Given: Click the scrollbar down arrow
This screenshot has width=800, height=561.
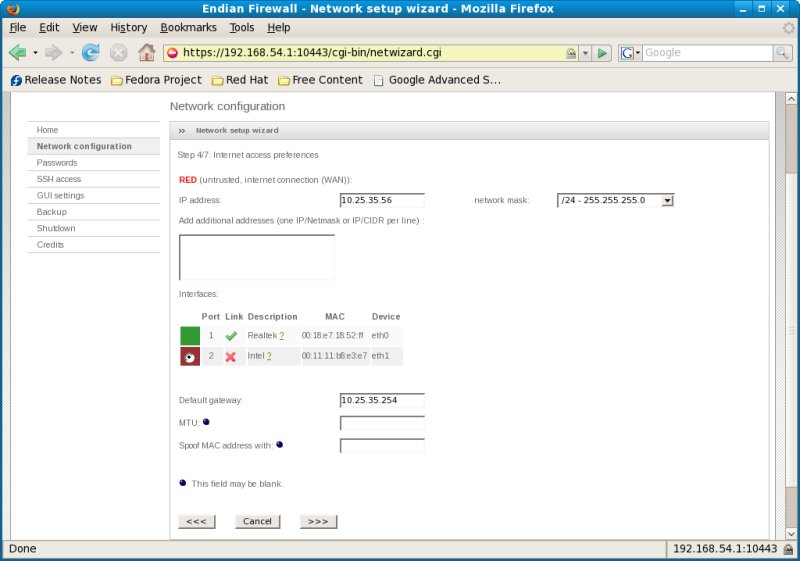Looking at the screenshot, I should click(x=791, y=533).
